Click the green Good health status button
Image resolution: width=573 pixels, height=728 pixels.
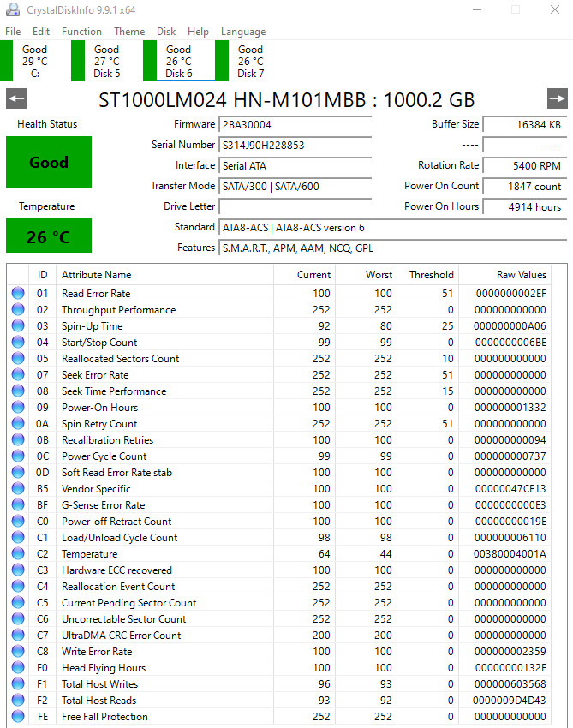pyautogui.click(x=49, y=162)
